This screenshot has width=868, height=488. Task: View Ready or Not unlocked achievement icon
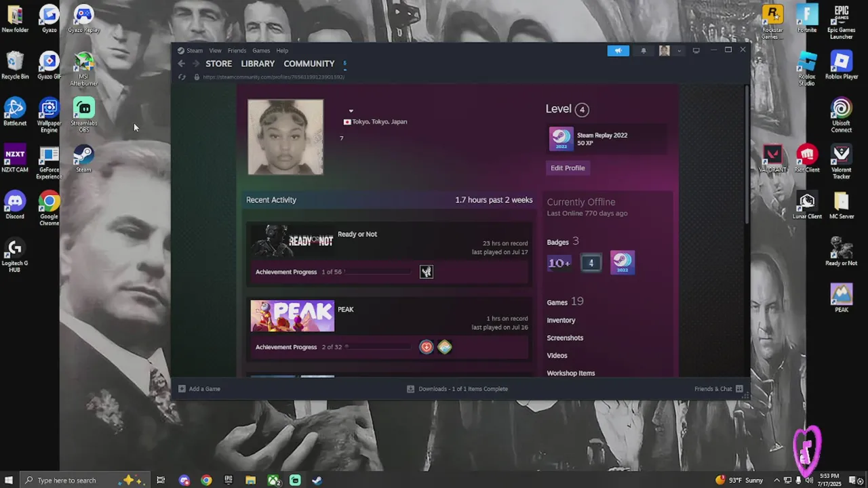[x=427, y=272]
